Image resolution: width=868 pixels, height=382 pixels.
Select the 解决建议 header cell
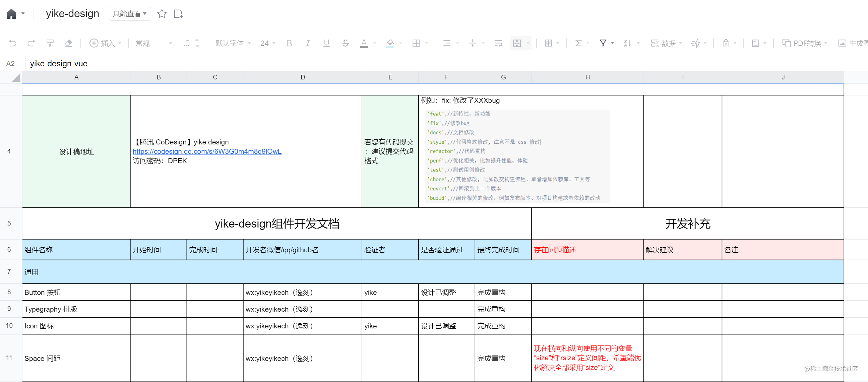click(683, 250)
